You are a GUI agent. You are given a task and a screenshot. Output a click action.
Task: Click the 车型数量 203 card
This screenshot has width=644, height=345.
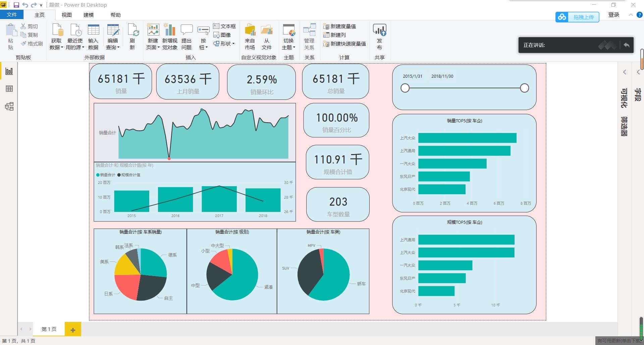coord(338,204)
